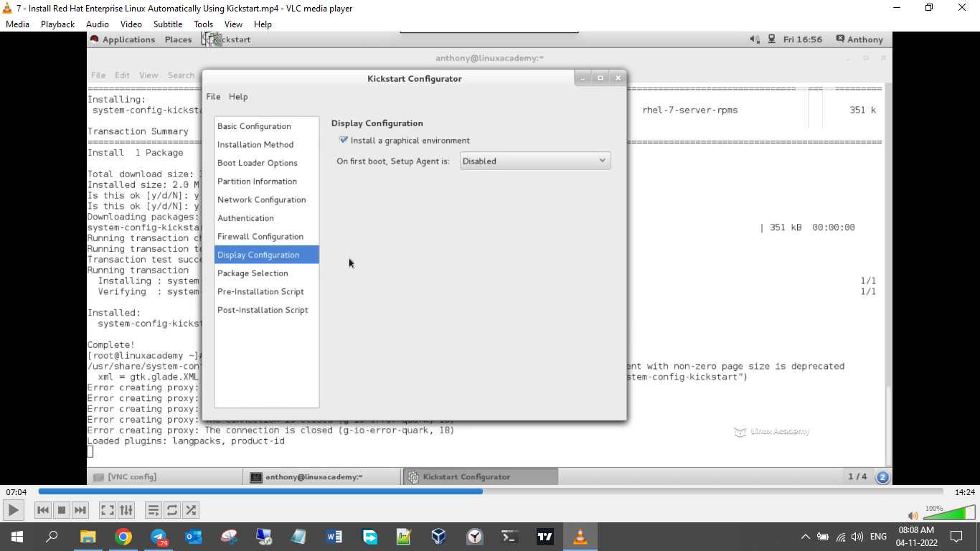Adjust the VLC volume slider

tap(948, 512)
